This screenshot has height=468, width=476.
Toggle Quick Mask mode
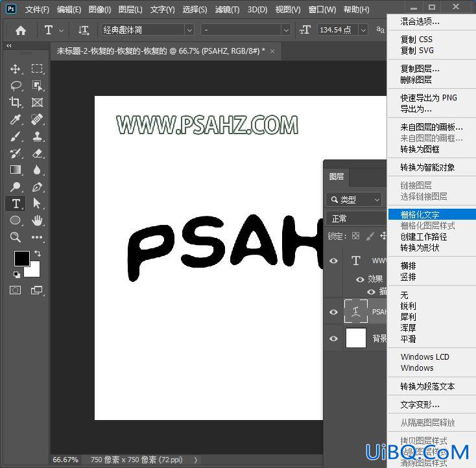click(15, 290)
